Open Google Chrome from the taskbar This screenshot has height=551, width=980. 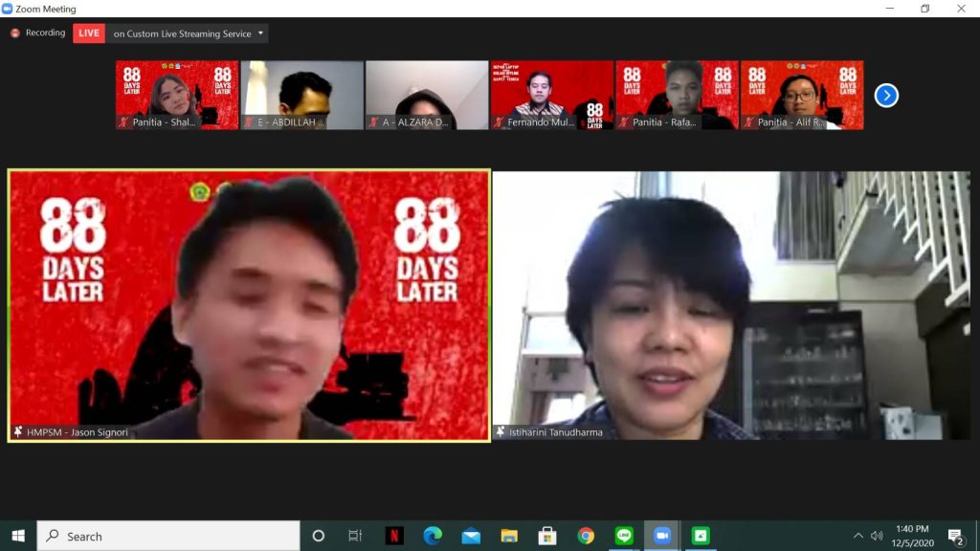586,536
